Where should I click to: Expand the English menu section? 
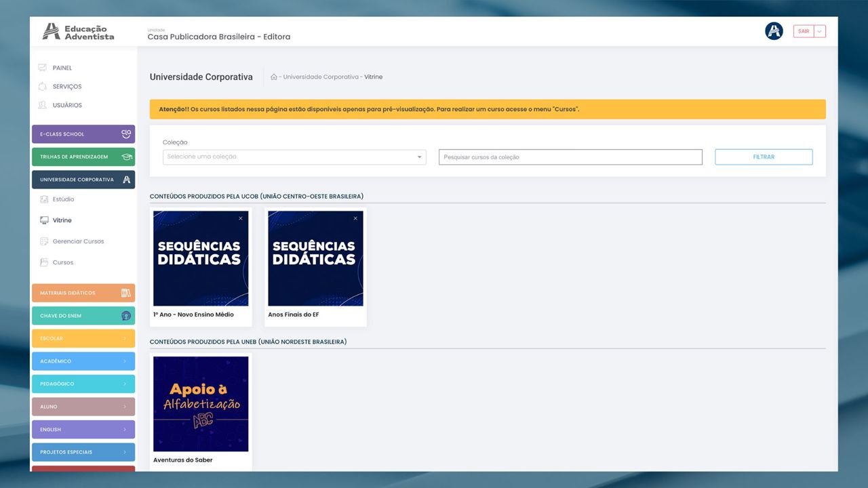click(83, 429)
